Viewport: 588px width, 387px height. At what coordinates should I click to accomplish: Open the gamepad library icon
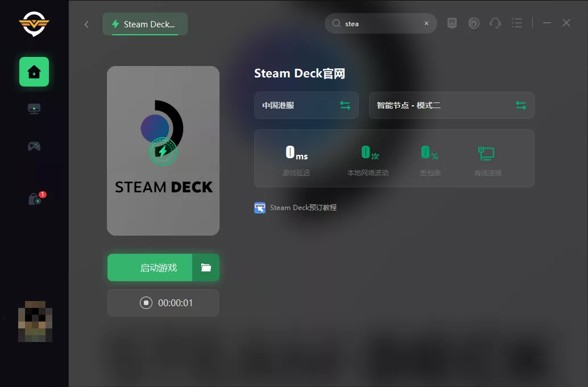point(34,146)
